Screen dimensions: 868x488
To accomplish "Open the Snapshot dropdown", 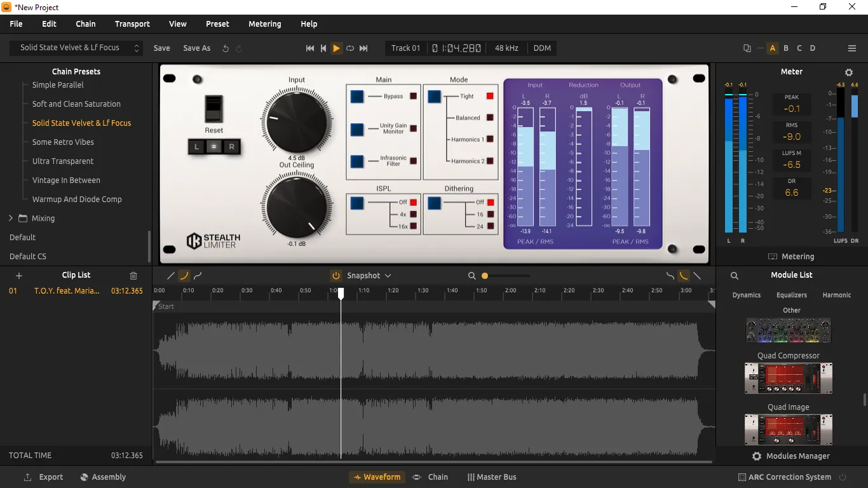I will coord(369,276).
